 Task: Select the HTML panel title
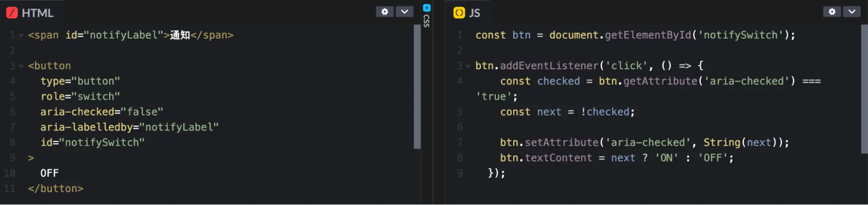coord(37,13)
